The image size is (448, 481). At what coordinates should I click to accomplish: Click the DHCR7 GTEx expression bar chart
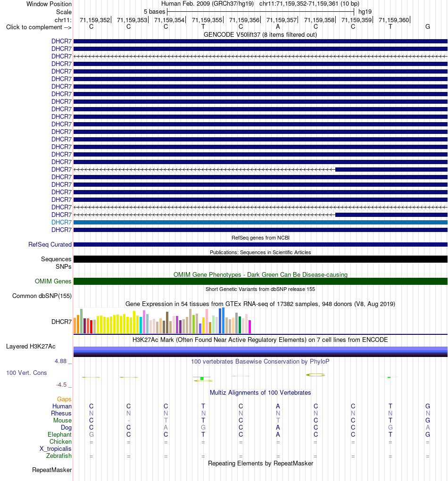pos(162,321)
